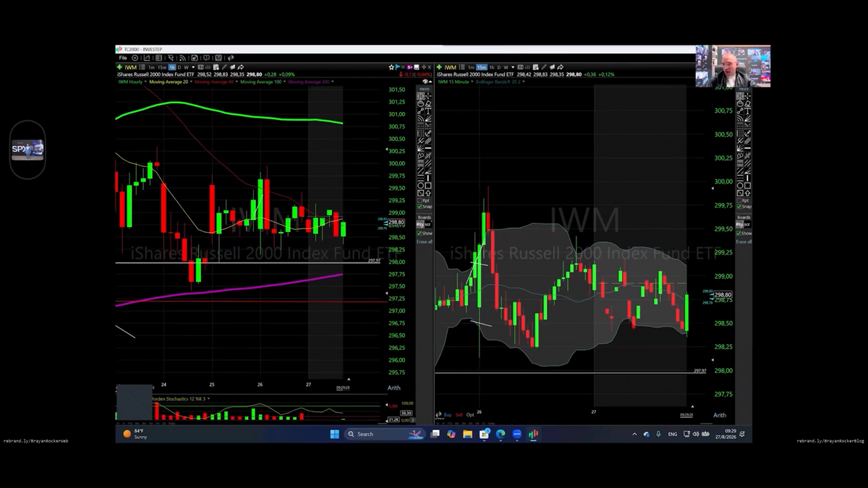
Task: Select the D timeframe on right IWM chart
Action: click(x=498, y=67)
